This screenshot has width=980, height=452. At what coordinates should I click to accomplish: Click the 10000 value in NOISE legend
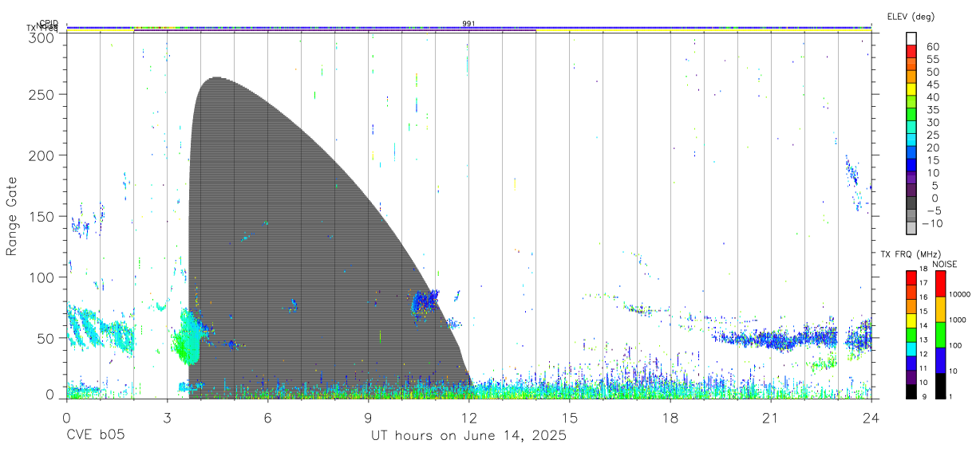click(x=961, y=296)
